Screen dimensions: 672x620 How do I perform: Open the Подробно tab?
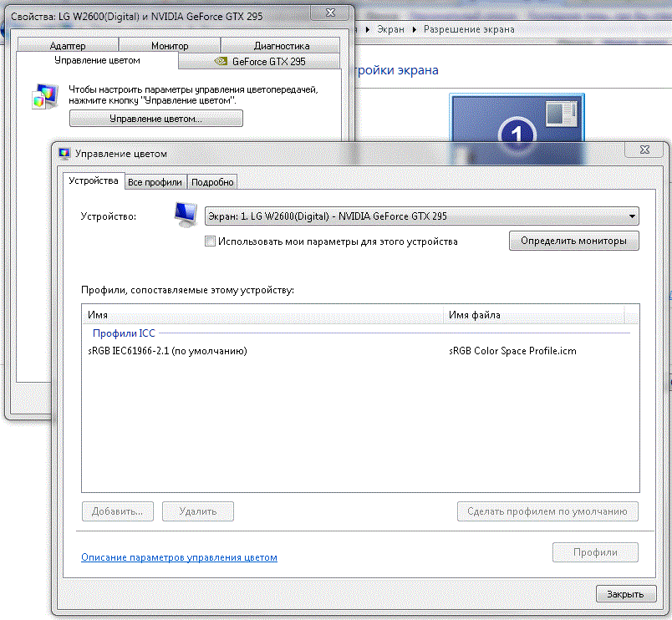[x=212, y=182]
